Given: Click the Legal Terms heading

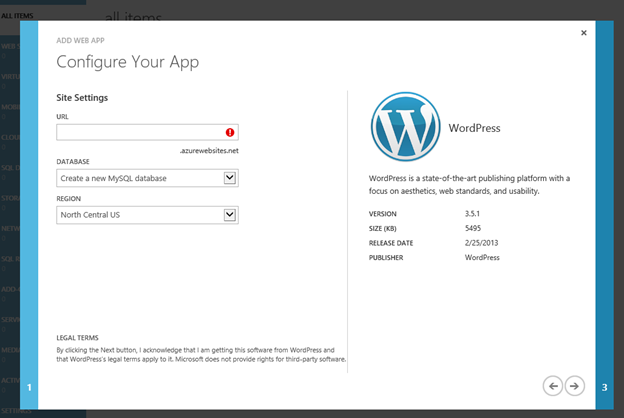Looking at the screenshot, I should point(77,338).
